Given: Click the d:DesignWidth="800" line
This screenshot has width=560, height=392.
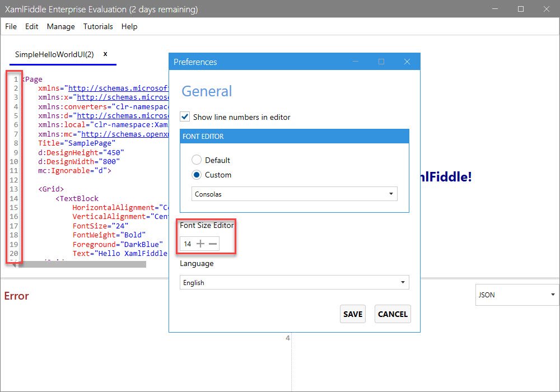Looking at the screenshot, I should click(x=79, y=162).
